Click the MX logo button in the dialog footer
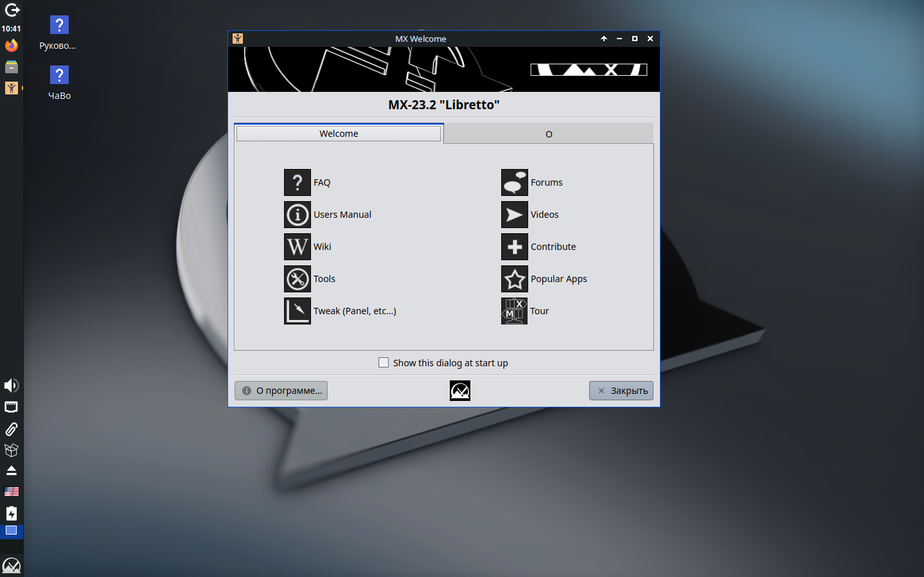 click(x=460, y=391)
